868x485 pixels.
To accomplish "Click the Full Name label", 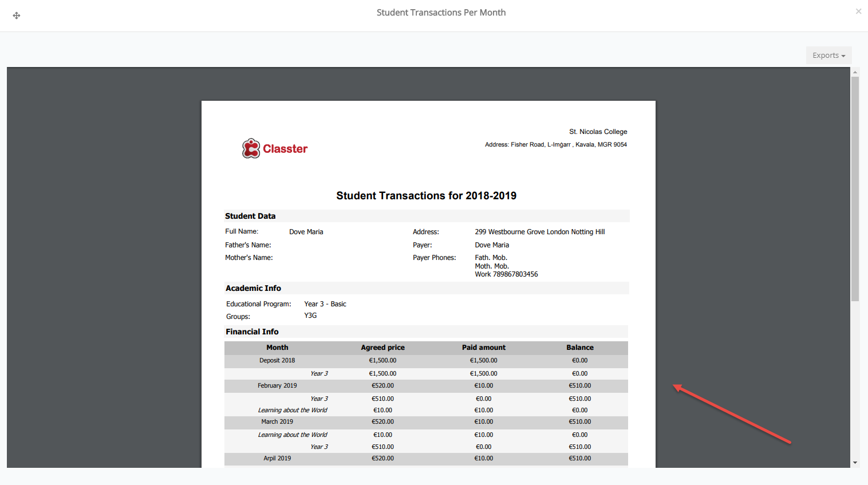I will pos(242,231).
